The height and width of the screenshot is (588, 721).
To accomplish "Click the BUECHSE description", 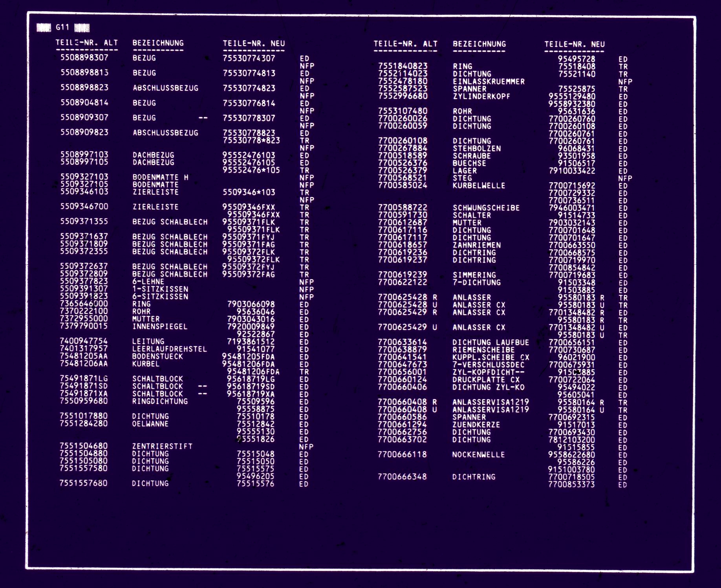I will pos(469,163).
